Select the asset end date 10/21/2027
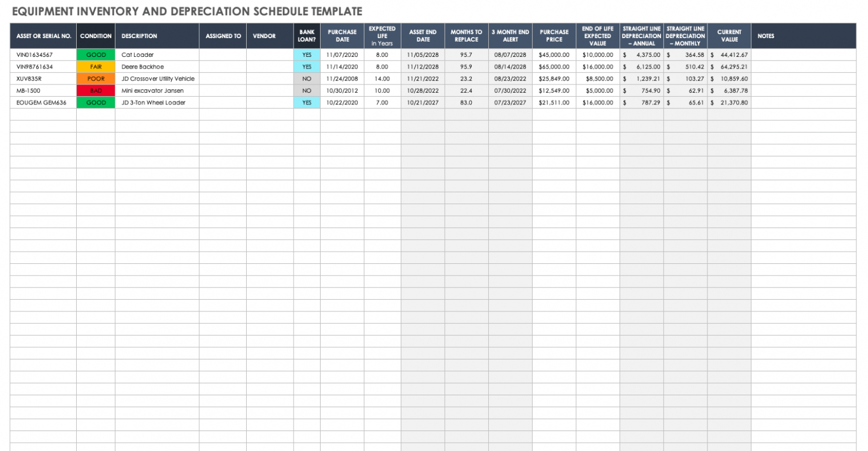 pos(423,102)
